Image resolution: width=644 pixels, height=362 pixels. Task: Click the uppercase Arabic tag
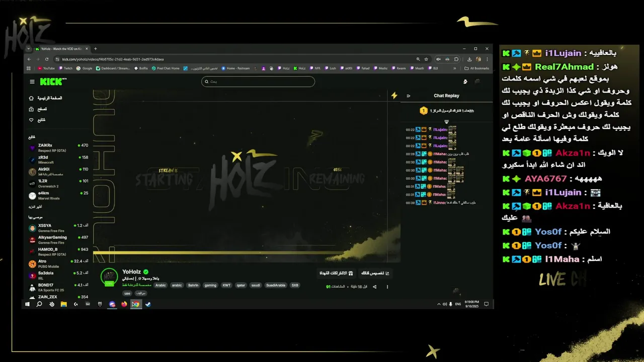pos(160,285)
